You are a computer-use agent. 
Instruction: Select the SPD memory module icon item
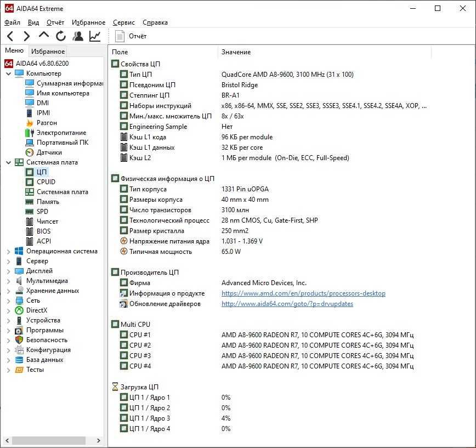[30, 212]
